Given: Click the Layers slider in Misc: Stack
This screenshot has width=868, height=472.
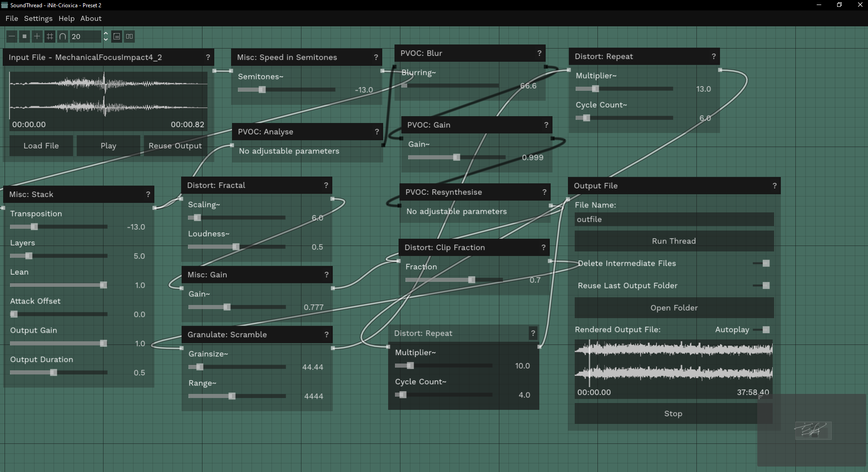Looking at the screenshot, I should [x=59, y=256].
